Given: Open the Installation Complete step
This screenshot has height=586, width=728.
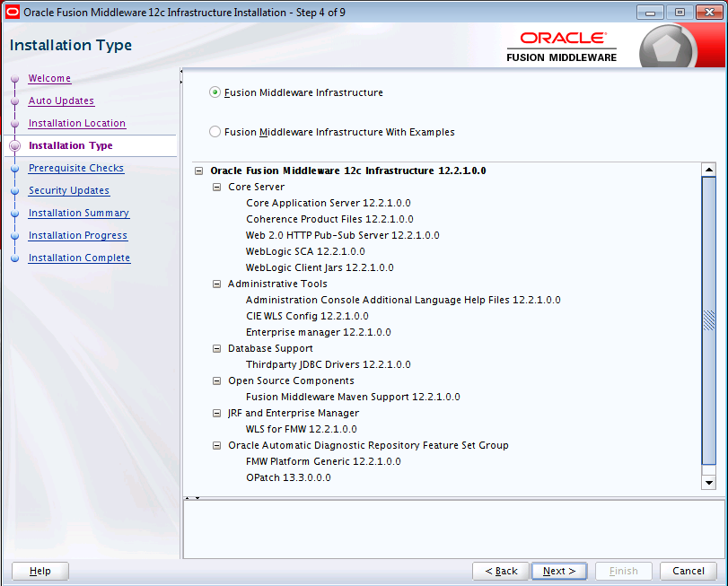Looking at the screenshot, I should point(79,258).
